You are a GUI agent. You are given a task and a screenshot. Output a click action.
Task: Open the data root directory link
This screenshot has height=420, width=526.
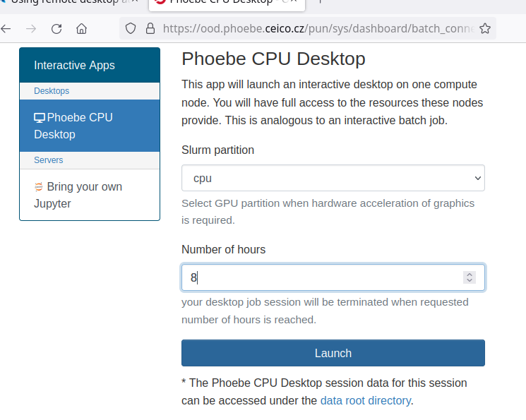366,401
